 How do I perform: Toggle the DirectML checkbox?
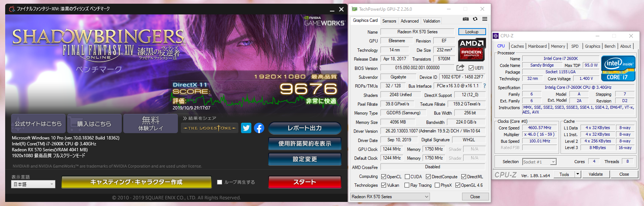(x=464, y=177)
